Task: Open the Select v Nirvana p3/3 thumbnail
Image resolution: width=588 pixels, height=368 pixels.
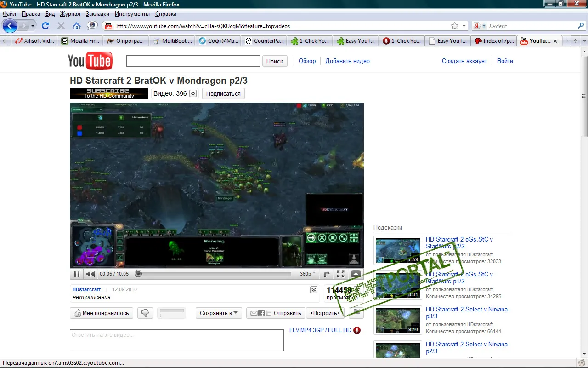Action: (x=398, y=320)
